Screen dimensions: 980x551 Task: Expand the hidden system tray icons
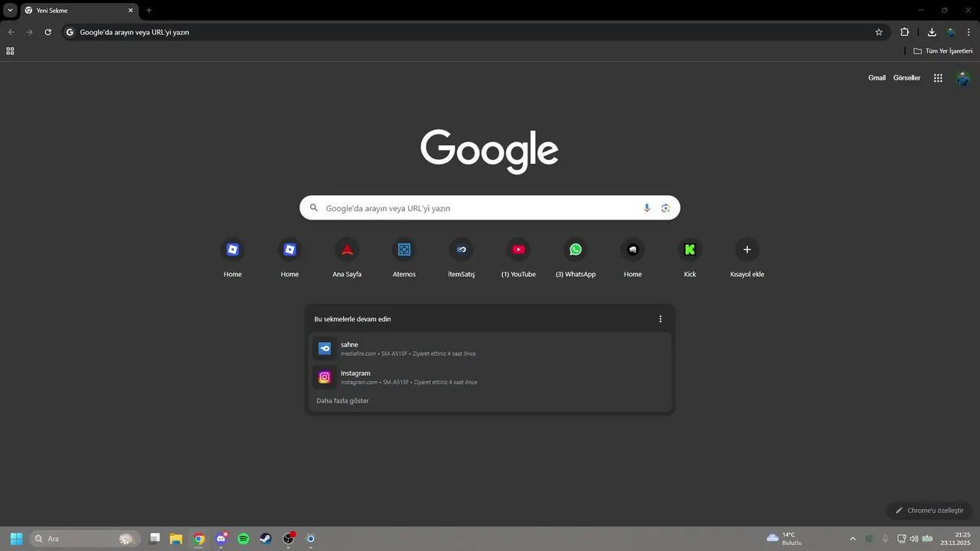point(853,539)
